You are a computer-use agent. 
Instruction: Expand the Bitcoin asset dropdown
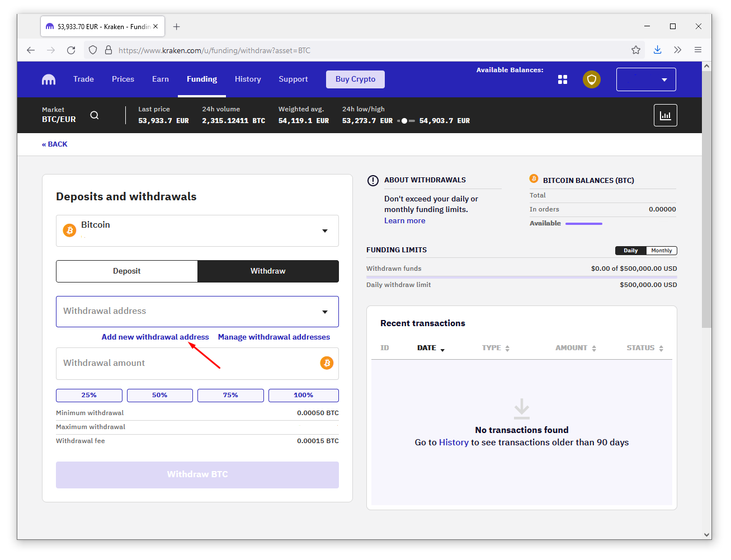[x=197, y=230]
